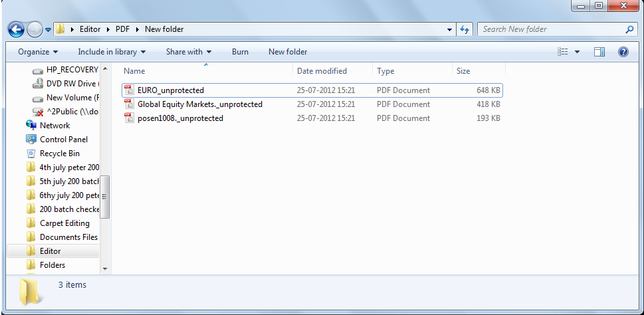Open the view options dropdown arrow
The image size is (644, 315).
point(577,52)
